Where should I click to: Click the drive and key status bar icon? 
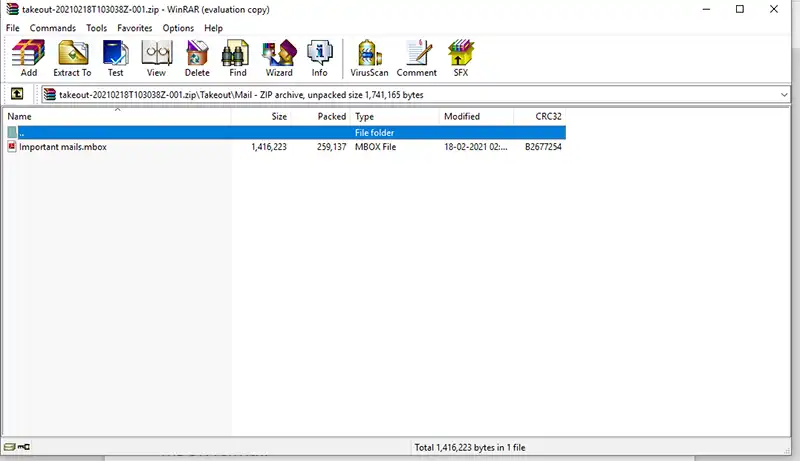(17, 447)
